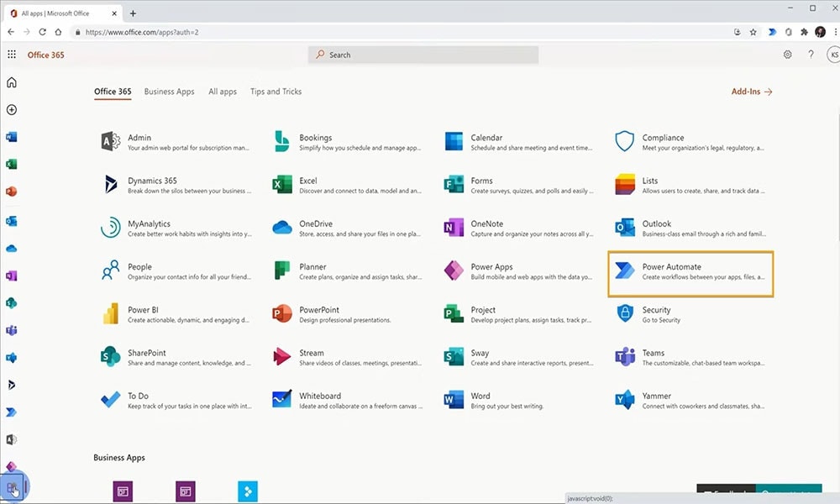Viewport: 840px width, 504px height.
Task: Open the Outlook app tile
Action: 690,228
